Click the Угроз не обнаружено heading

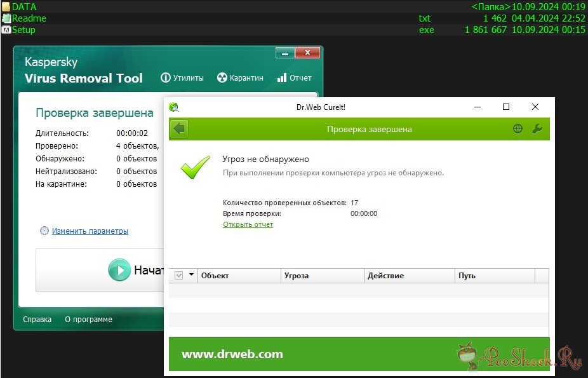(x=265, y=159)
